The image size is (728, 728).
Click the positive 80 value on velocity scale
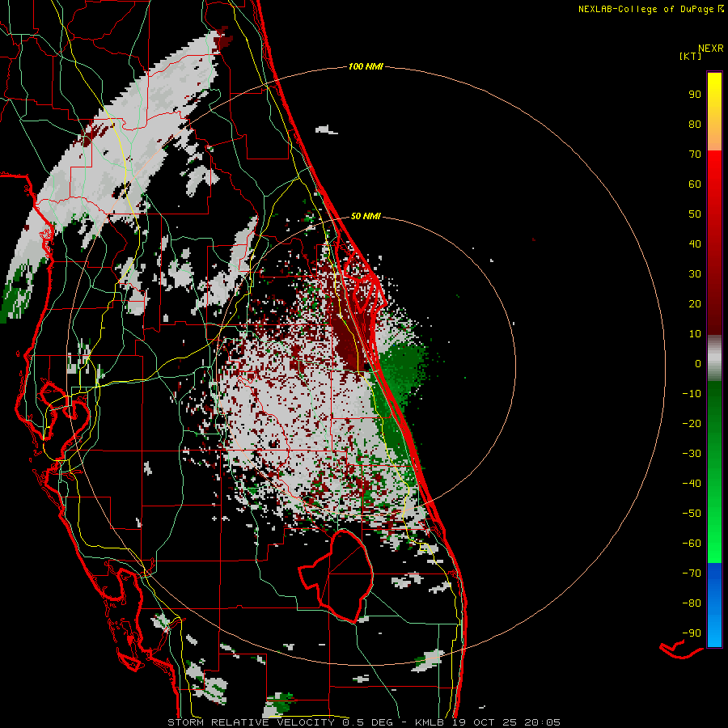pyautogui.click(x=695, y=124)
